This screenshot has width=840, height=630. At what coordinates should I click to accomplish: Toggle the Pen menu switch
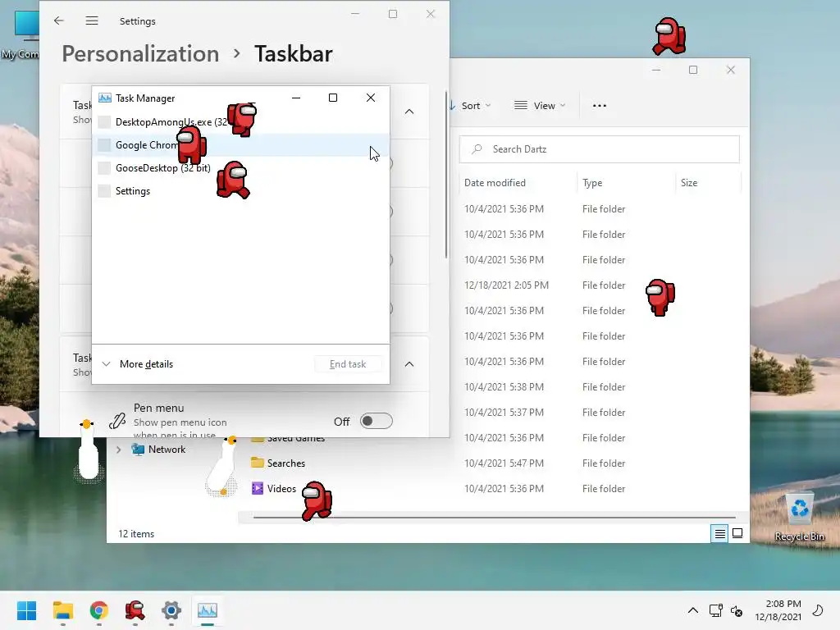click(376, 421)
